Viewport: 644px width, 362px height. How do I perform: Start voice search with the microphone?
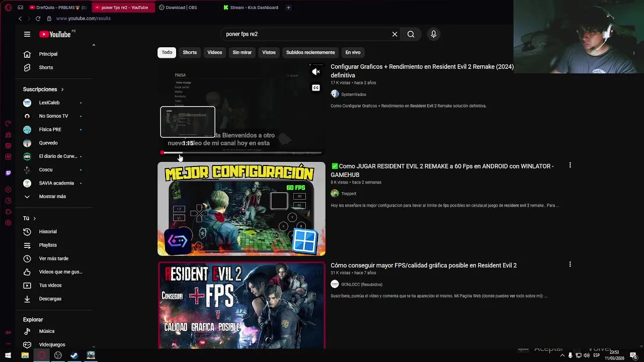(434, 34)
